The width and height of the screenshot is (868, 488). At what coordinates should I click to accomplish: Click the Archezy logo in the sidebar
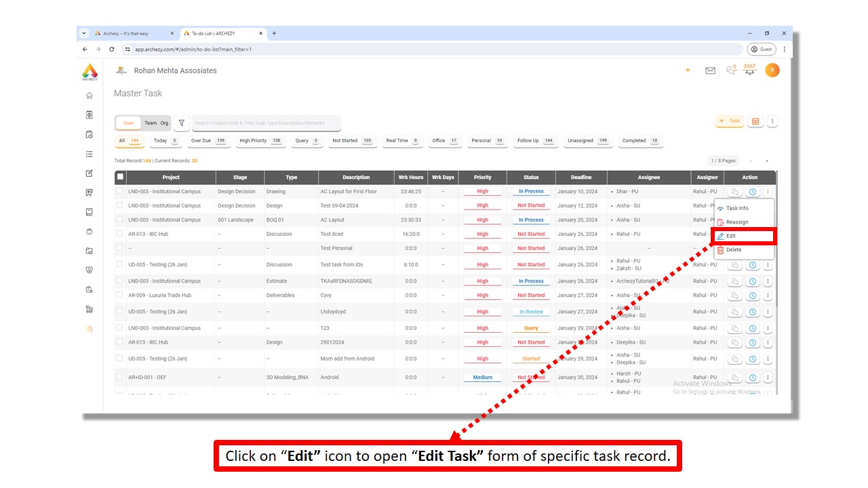click(x=90, y=72)
